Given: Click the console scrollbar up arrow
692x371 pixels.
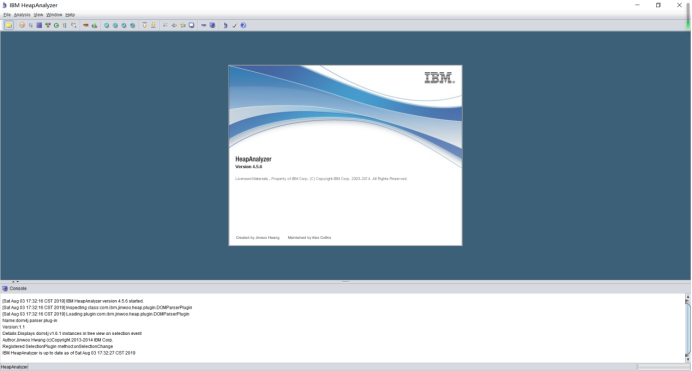Looking at the screenshot, I should (687, 297).
